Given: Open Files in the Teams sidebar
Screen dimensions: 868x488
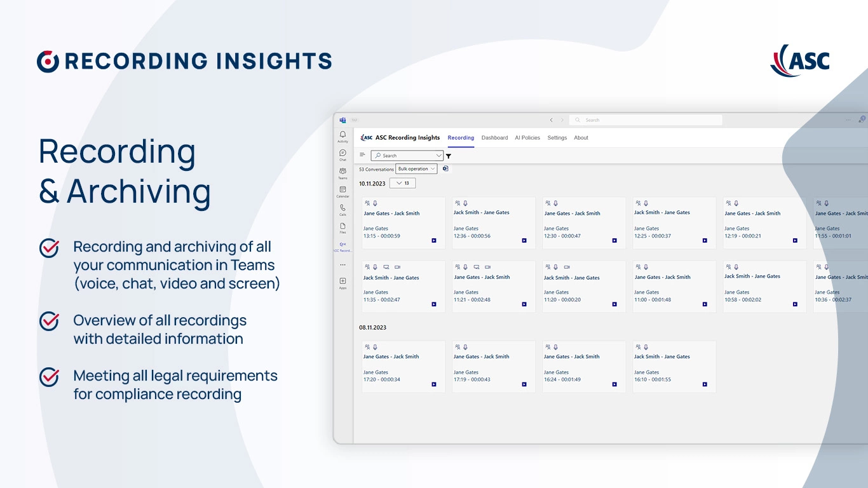Looking at the screenshot, I should [343, 227].
